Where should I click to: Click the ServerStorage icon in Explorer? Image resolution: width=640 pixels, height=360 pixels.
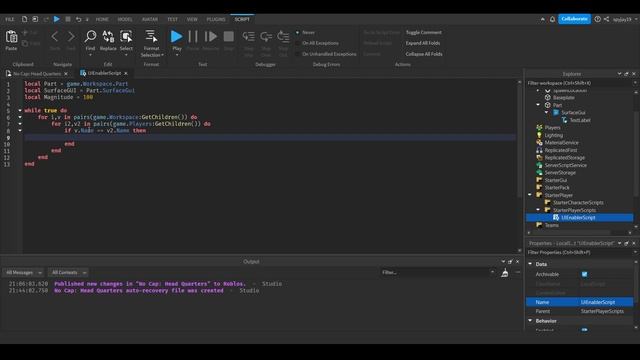[539, 173]
